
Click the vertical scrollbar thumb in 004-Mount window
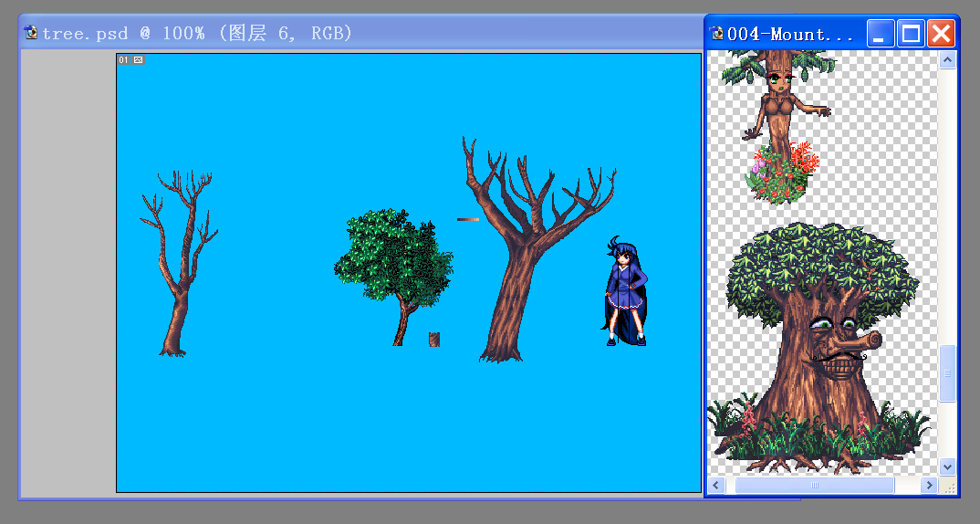tap(947, 373)
